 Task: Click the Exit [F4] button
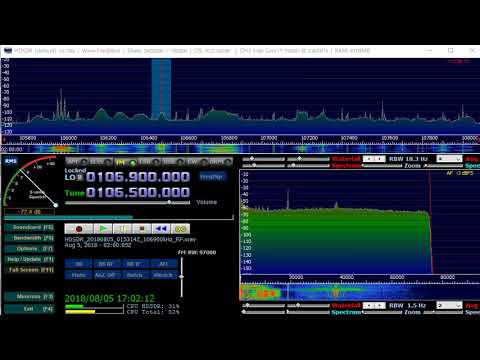30,309
